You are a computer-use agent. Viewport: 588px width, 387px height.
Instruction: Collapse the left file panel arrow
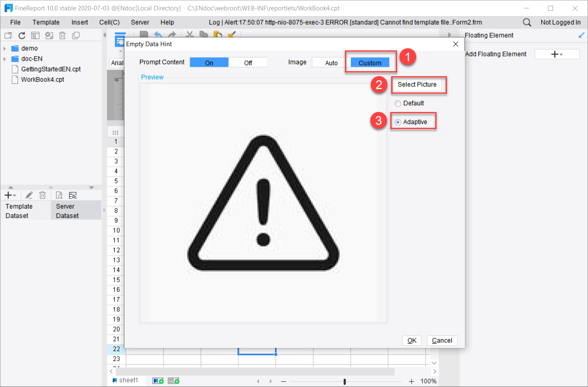coord(104,35)
